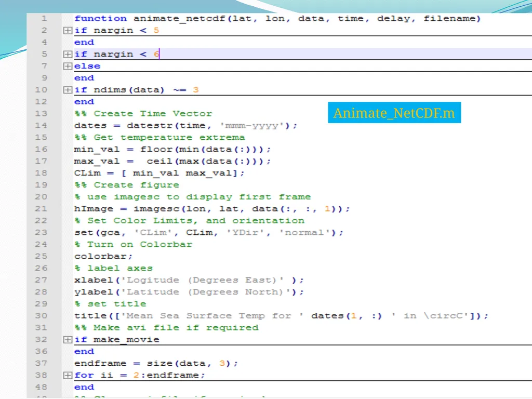Screen dimensions: 532x399
Task: Click '%% Make avi file if required' comment
Action: coord(166,328)
